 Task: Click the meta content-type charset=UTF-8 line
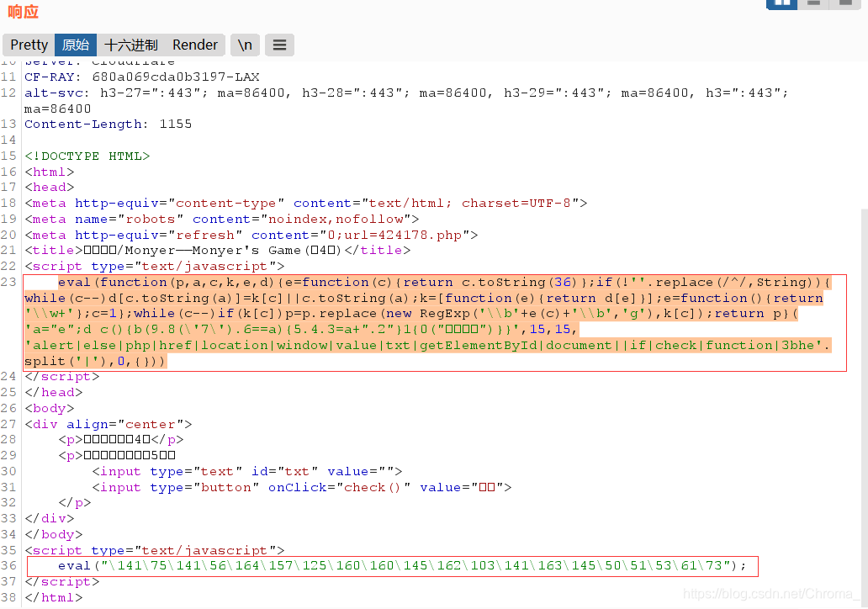(x=305, y=204)
